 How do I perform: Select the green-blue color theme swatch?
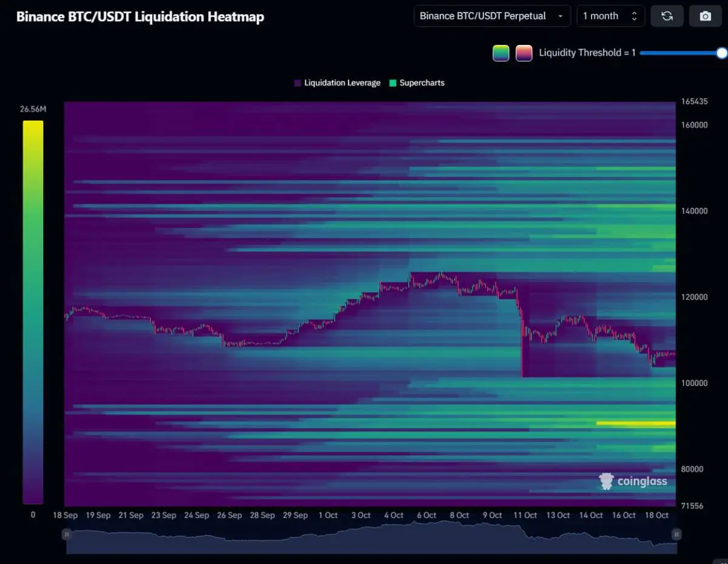point(500,53)
